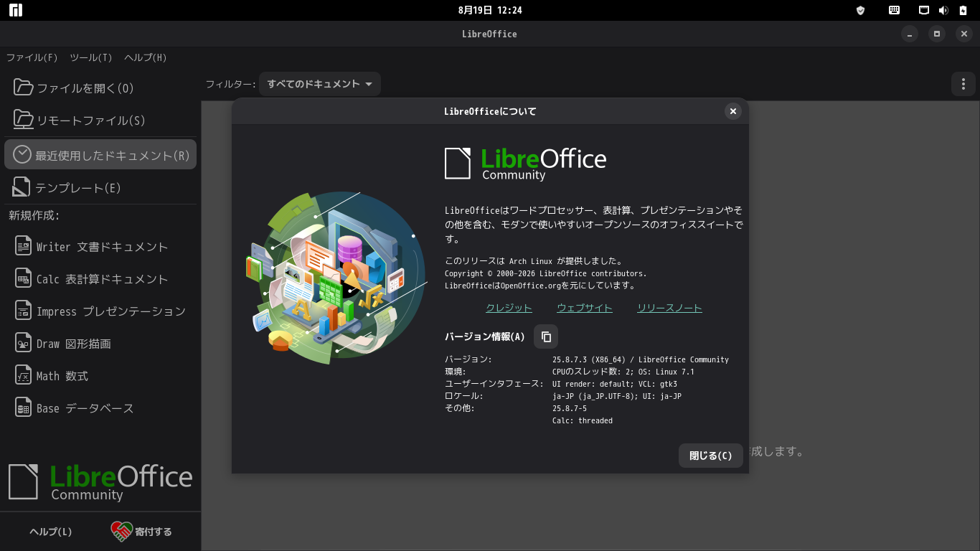980x551 pixels.
Task: Click the Math formula icon
Action: [24, 375]
